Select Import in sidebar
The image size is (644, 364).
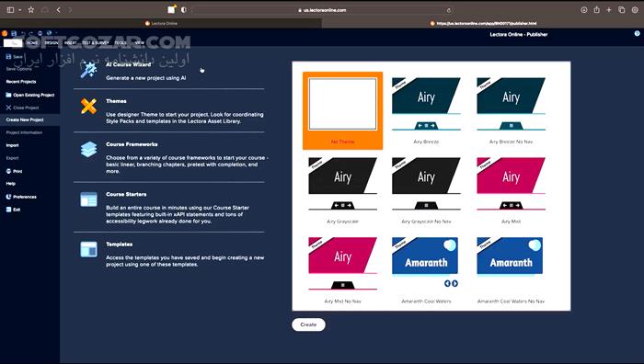(12, 145)
